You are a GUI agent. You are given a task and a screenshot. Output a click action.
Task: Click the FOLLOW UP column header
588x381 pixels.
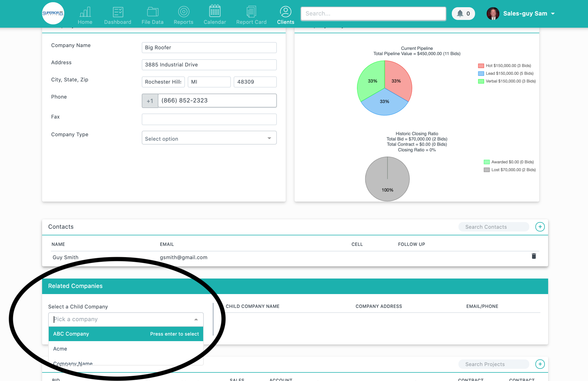[411, 244]
